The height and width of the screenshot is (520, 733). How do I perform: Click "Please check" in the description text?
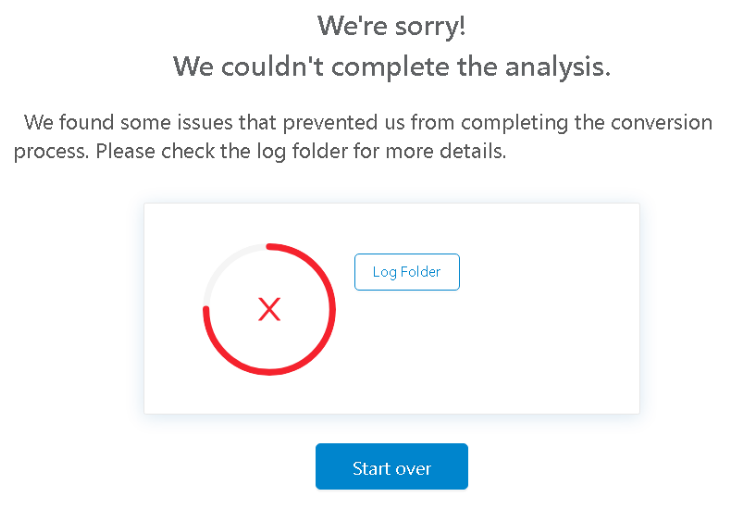138,154
